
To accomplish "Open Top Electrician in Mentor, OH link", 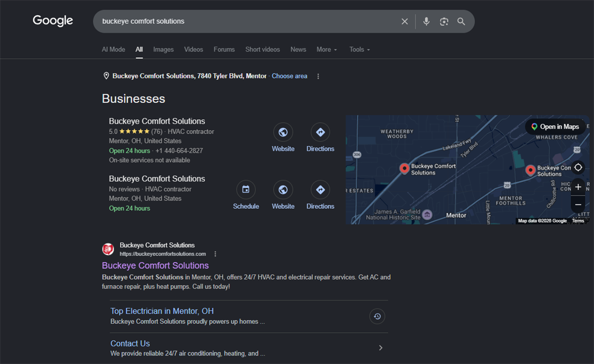I will point(162,311).
